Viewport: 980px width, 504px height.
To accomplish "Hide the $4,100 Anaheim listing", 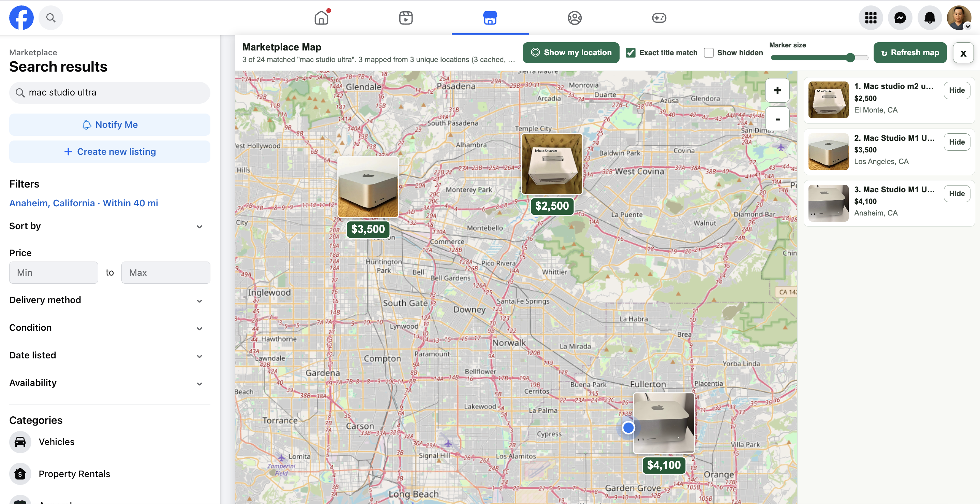I will coord(956,193).
